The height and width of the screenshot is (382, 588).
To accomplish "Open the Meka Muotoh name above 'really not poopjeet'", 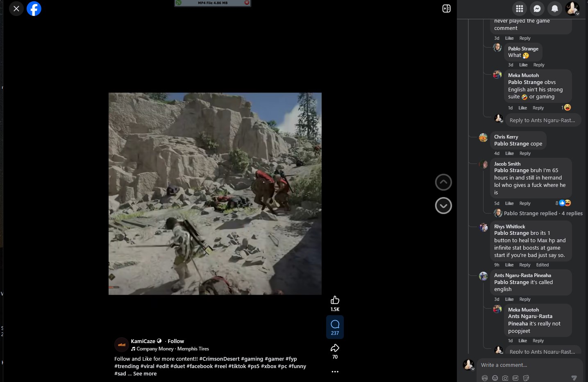I will click(524, 310).
